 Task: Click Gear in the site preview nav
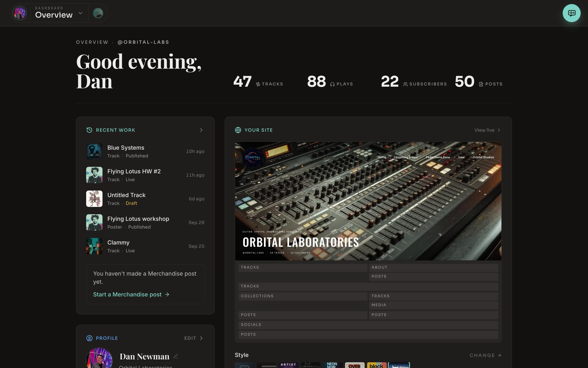pos(461,157)
